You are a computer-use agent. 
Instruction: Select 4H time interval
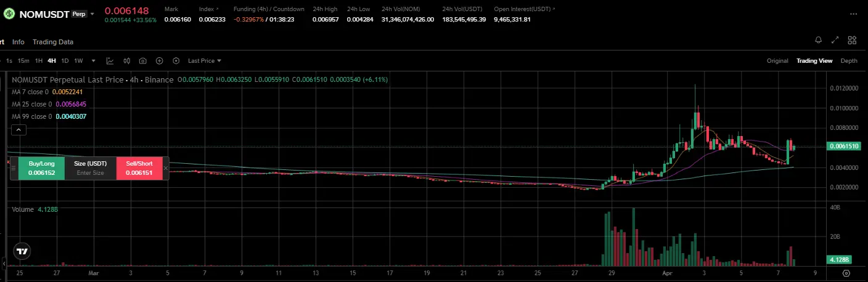(x=52, y=61)
